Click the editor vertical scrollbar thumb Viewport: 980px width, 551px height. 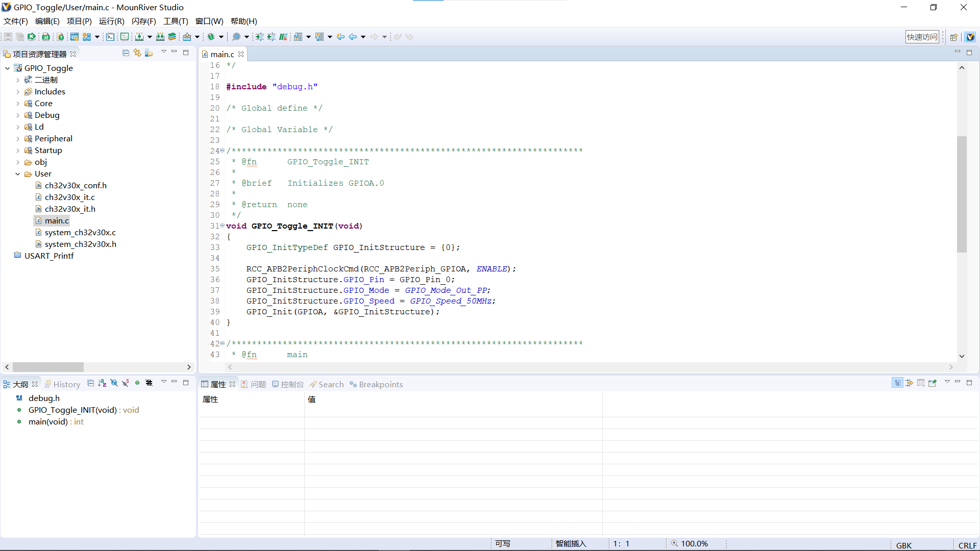[962, 194]
